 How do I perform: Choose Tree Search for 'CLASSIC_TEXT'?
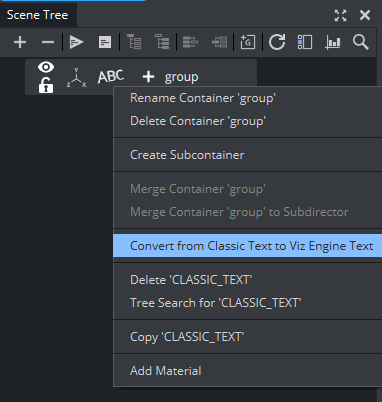[x=216, y=303]
